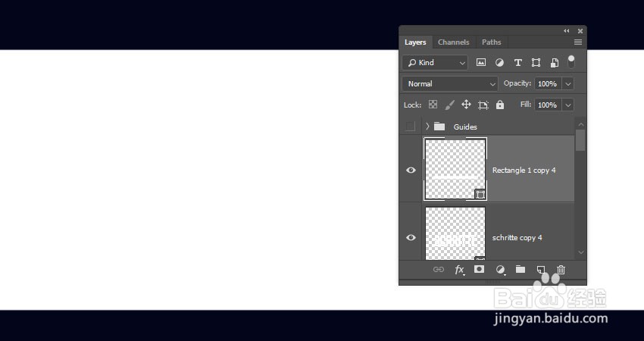Hide the schritte copy 4 layer
This screenshot has width=644, height=341.
[x=411, y=237]
